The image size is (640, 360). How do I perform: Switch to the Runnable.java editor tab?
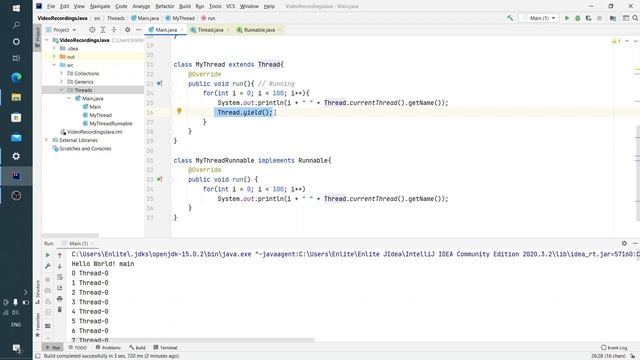[x=259, y=30]
